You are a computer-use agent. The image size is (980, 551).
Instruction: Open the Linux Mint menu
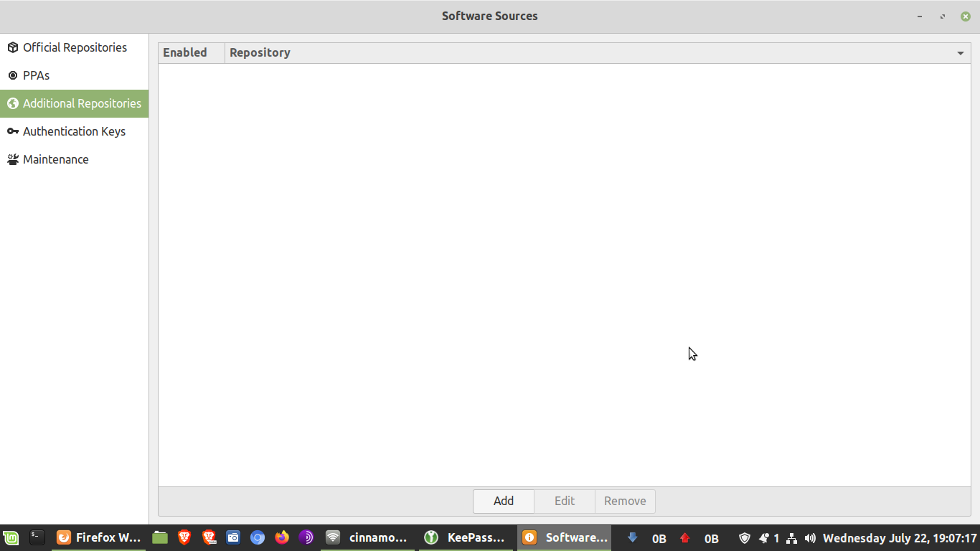tap(11, 537)
